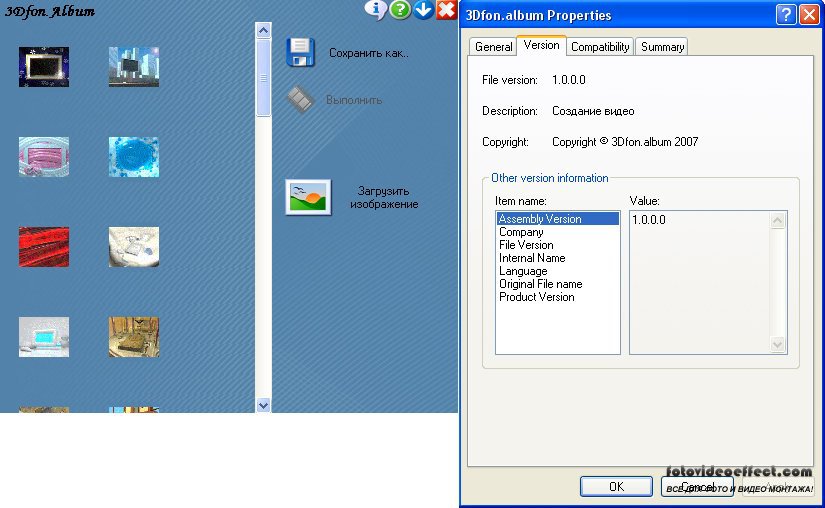The image size is (825, 508).
Task: Click Cancel in Properties dialog
Action: point(697,486)
